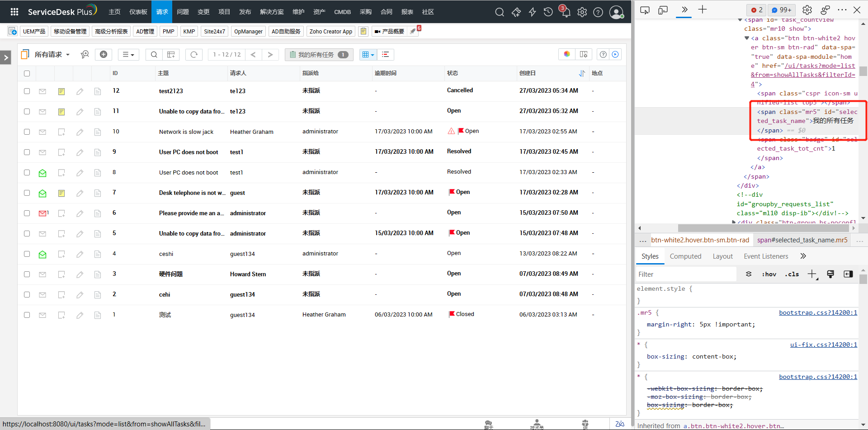Collapse the anchor element in DevTools DOM tree
This screenshot has width=868, height=430.
click(747, 38)
